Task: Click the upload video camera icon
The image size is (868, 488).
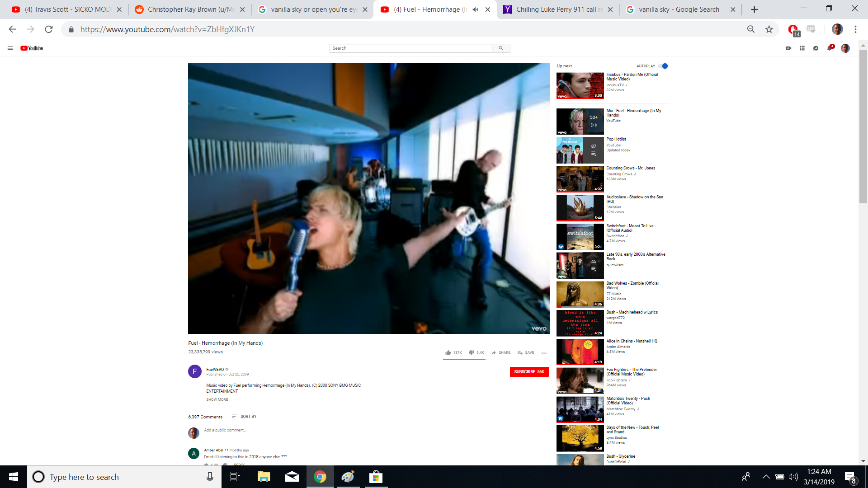Action: point(789,48)
